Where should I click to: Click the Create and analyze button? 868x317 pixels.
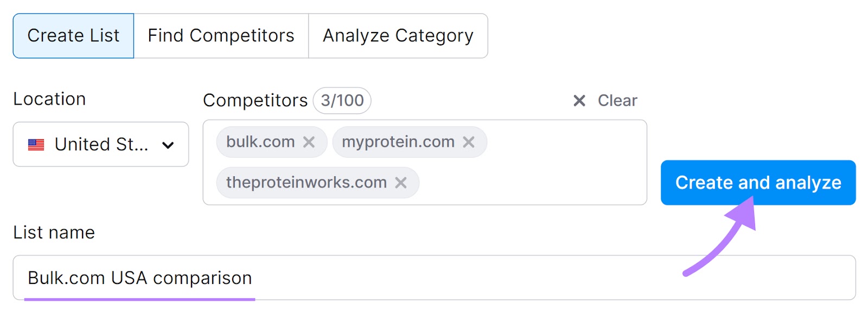click(x=757, y=183)
